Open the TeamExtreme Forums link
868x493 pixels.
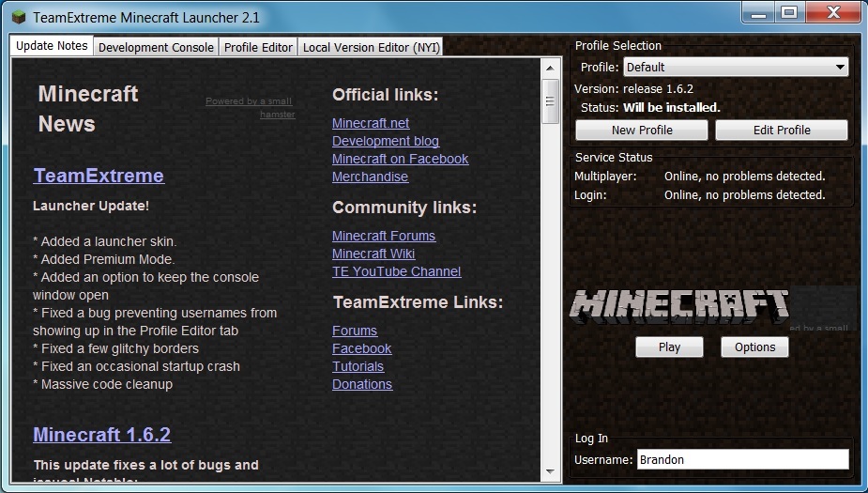tap(355, 331)
